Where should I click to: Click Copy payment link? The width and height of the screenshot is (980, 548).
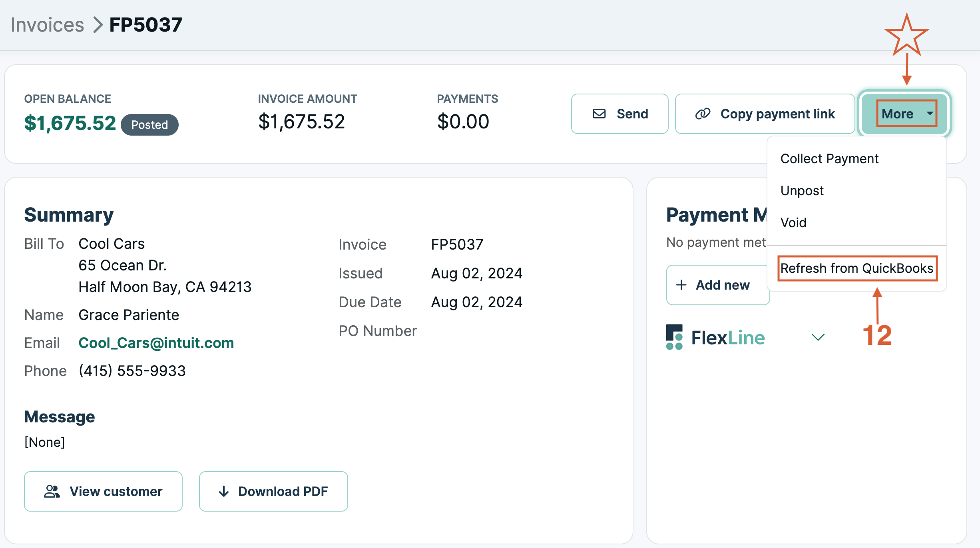point(765,114)
